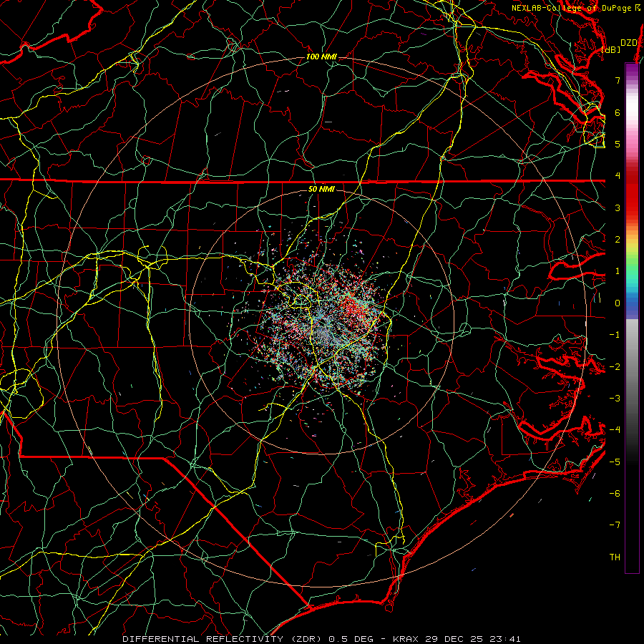Click the scale value 6

[x=618, y=112]
